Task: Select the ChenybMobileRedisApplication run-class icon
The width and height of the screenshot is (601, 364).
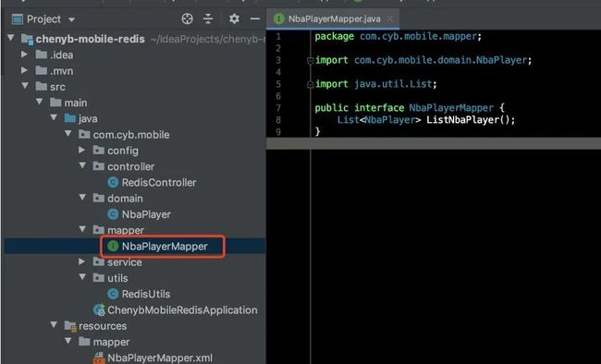Action: (99, 309)
